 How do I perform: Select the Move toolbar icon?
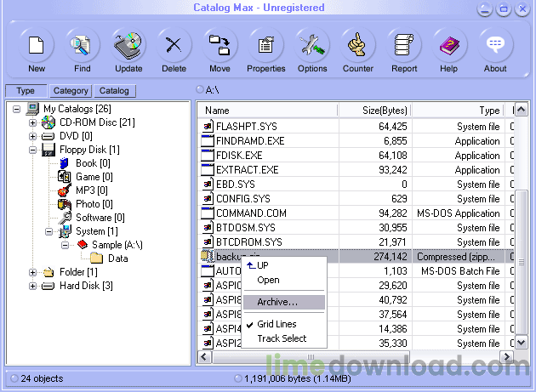(x=220, y=45)
